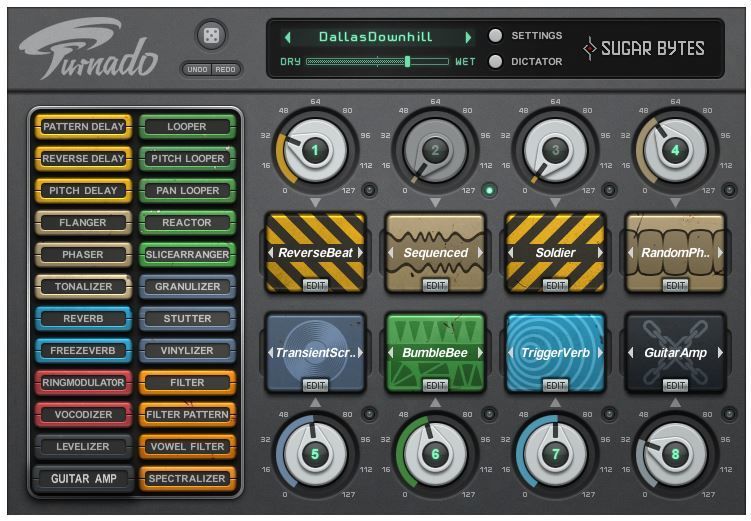
Task: Open the BumbleBee EDIT button
Action: pos(435,385)
